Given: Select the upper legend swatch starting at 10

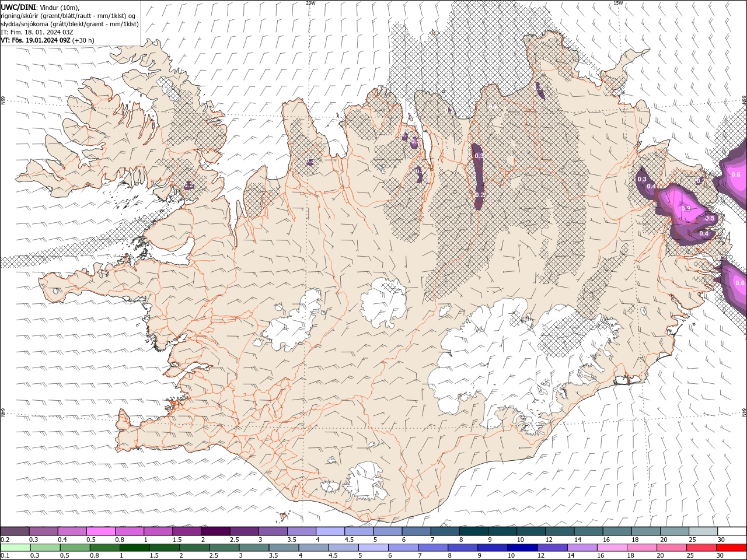Looking at the screenshot, I should [x=531, y=531].
